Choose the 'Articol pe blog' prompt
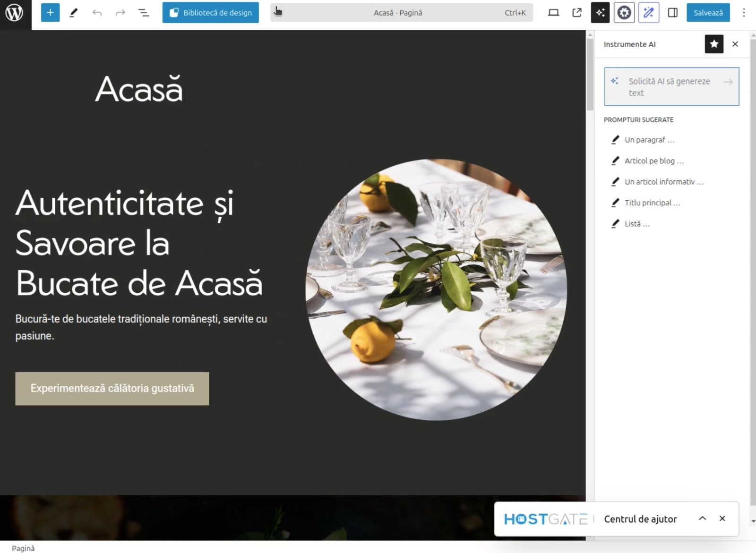 tap(654, 161)
